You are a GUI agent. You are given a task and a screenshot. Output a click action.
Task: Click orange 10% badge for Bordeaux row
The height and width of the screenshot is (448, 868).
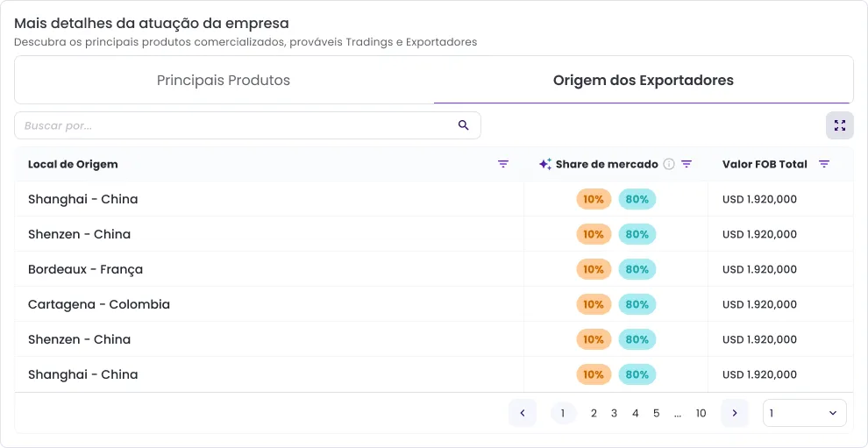coord(594,269)
